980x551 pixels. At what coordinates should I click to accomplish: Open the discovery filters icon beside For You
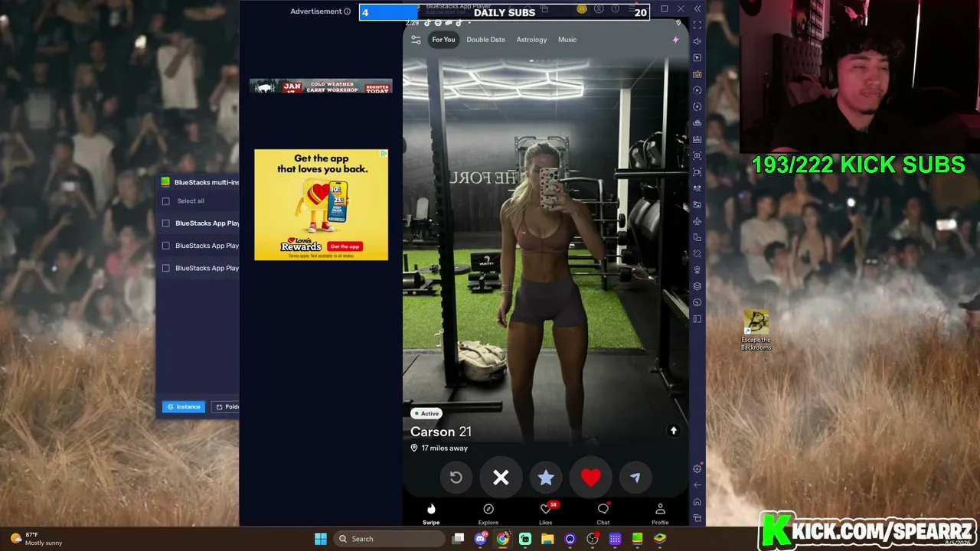416,40
